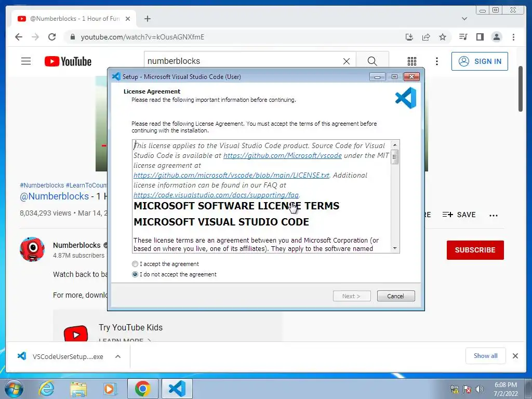This screenshot has height=399, width=532.
Task: Click the YouTube page vertical scrollbar
Action: click(520, 89)
